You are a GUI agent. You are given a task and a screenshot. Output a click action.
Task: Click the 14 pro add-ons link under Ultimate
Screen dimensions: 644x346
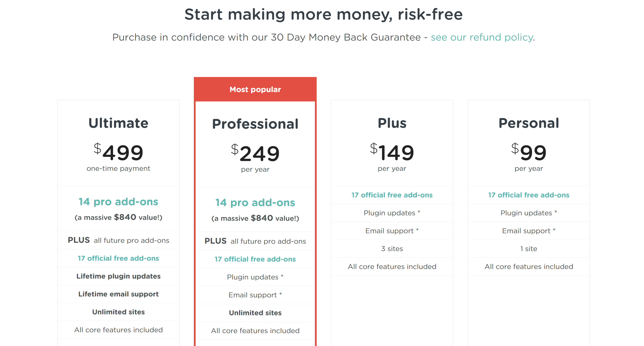point(118,202)
